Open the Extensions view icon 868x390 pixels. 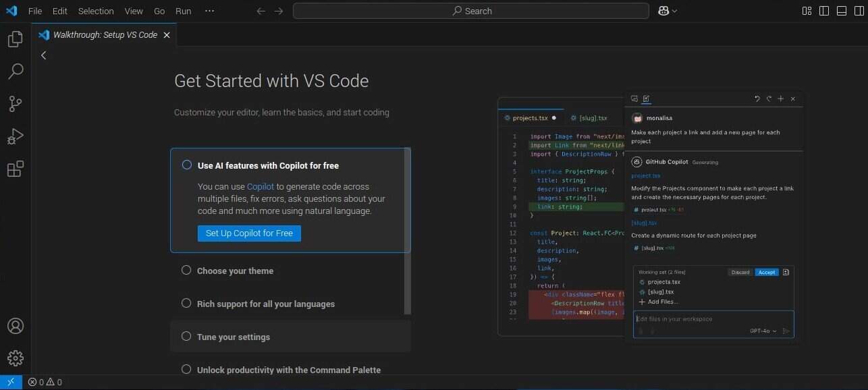coord(14,169)
